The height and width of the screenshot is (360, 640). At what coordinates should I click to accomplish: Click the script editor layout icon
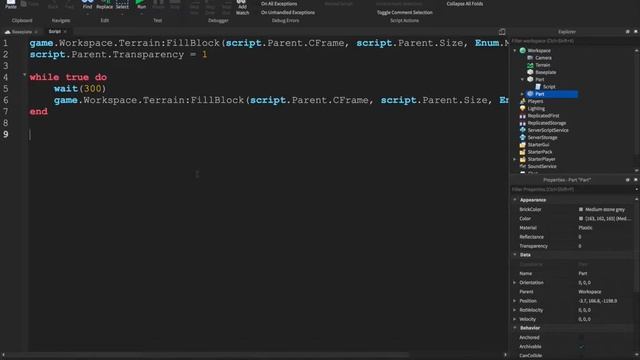point(502,32)
